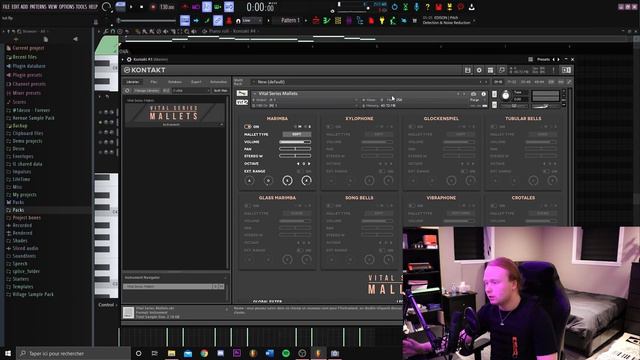Toggle the Xylophone ON switch

329,127
